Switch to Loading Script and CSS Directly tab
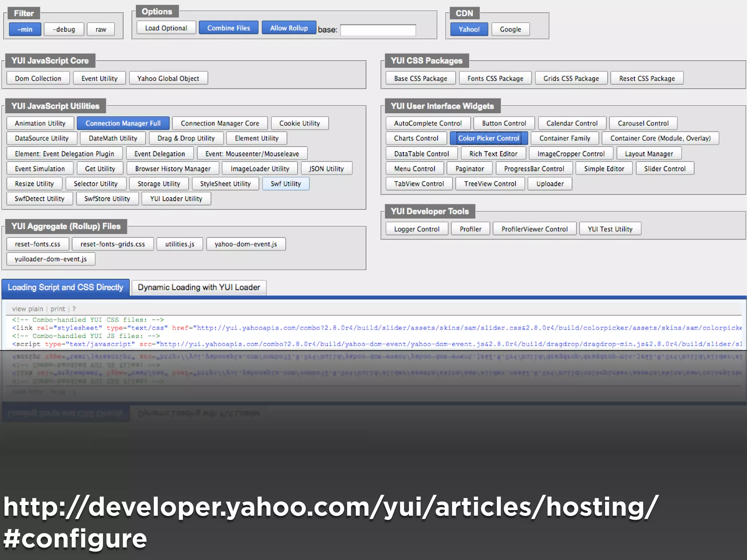This screenshot has width=747, height=560. [66, 287]
